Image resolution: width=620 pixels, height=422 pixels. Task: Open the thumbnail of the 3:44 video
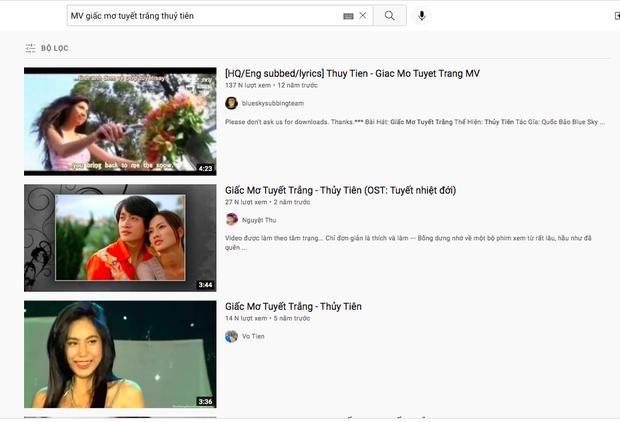click(x=120, y=238)
